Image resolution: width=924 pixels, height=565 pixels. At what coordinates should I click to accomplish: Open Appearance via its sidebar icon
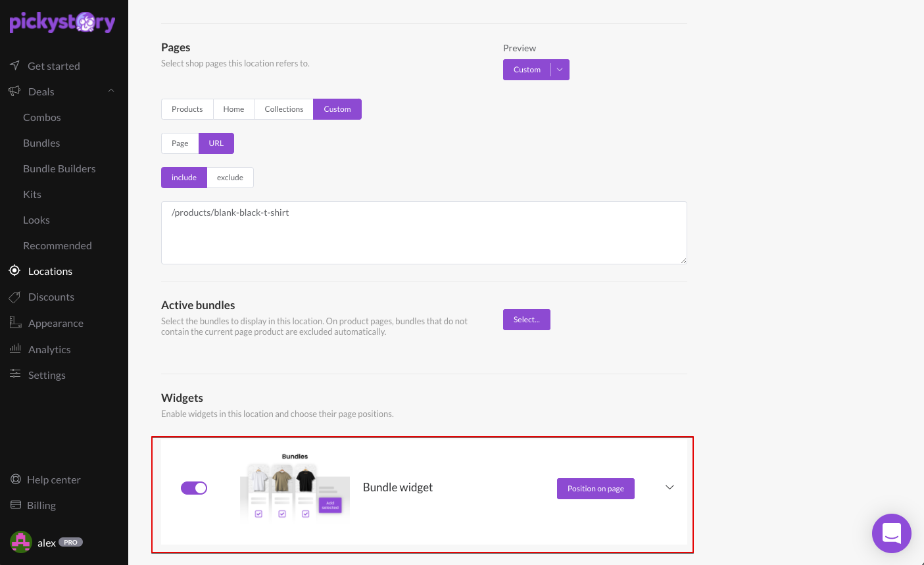(15, 322)
